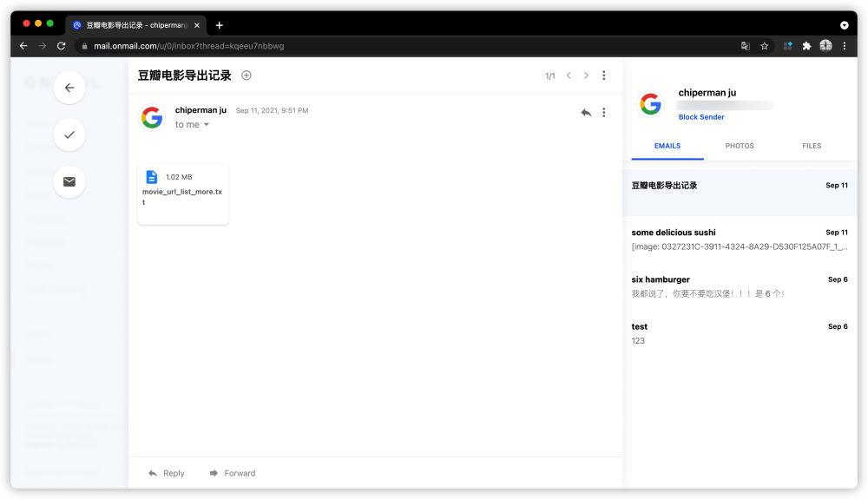Switch to the PHOTOS tab
Viewport: 868px width, 499px height.
click(x=740, y=146)
